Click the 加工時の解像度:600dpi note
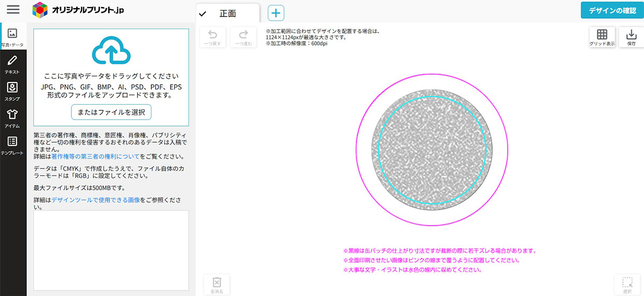The image size is (644, 296). 296,44
